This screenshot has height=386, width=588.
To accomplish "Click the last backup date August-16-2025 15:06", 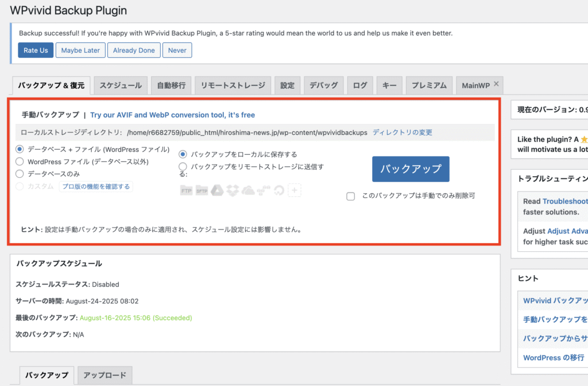I will pos(136,318).
